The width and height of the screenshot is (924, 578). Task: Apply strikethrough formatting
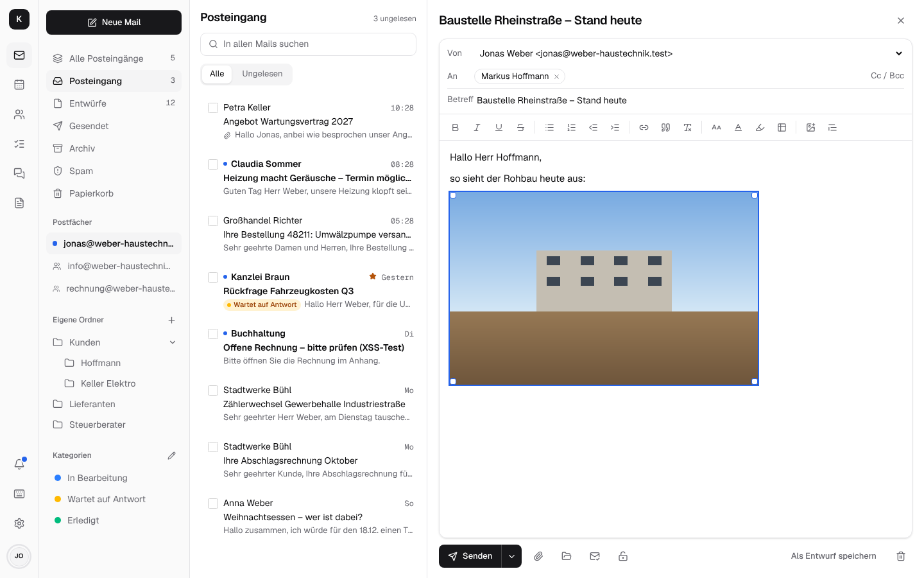(x=520, y=127)
